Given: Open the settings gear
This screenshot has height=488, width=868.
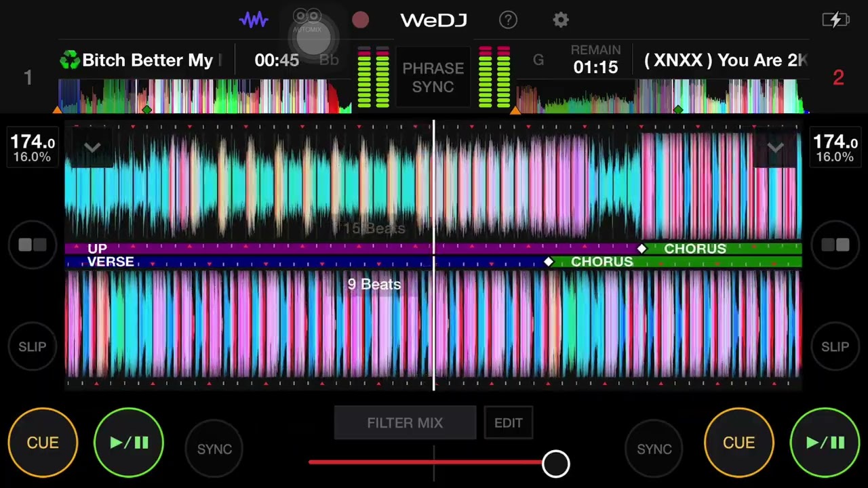Looking at the screenshot, I should tap(560, 20).
